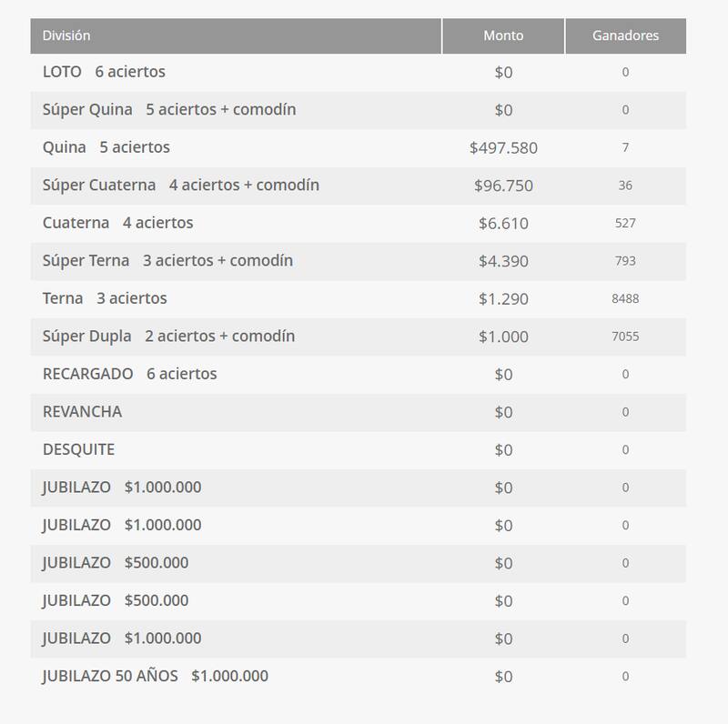Click the Monto column header
The height and width of the screenshot is (724, 728).
[503, 35]
